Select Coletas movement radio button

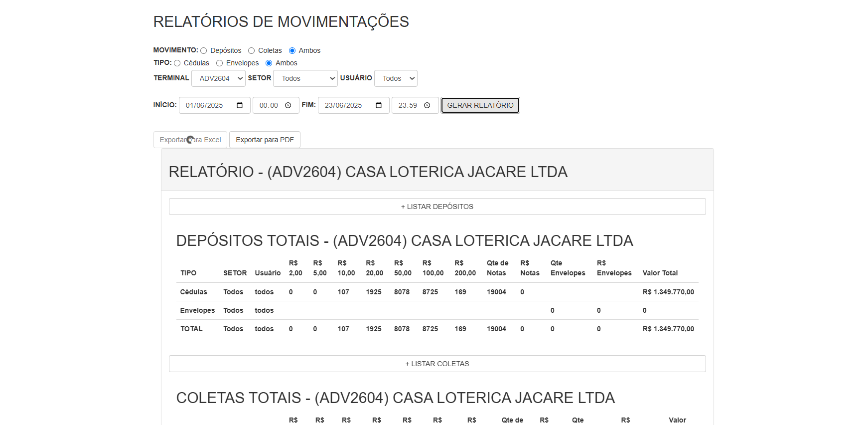coord(251,51)
